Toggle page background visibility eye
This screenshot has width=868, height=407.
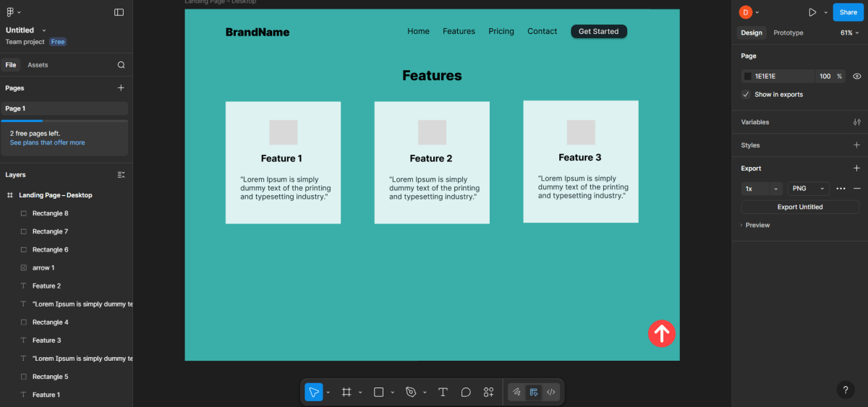(x=856, y=76)
